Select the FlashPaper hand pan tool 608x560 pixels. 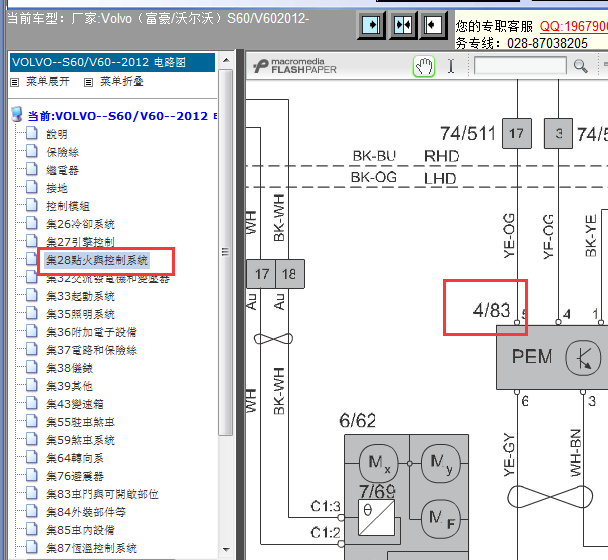(424, 66)
